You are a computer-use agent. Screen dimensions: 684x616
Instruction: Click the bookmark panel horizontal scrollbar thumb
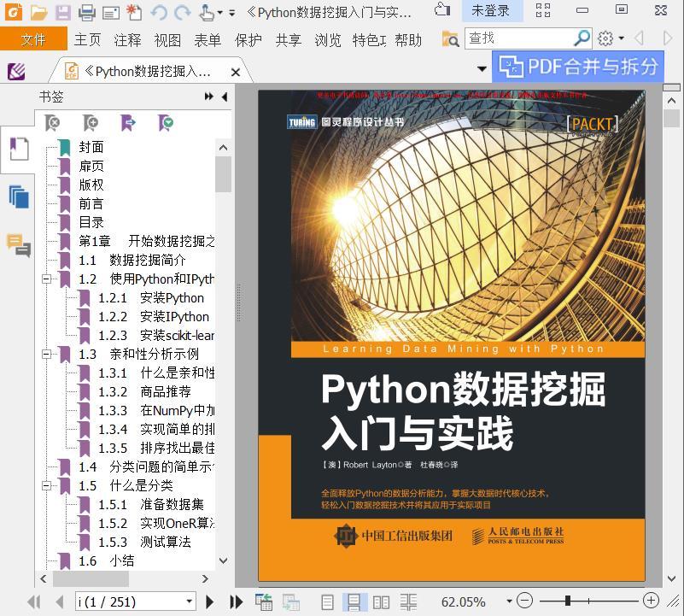click(x=91, y=579)
